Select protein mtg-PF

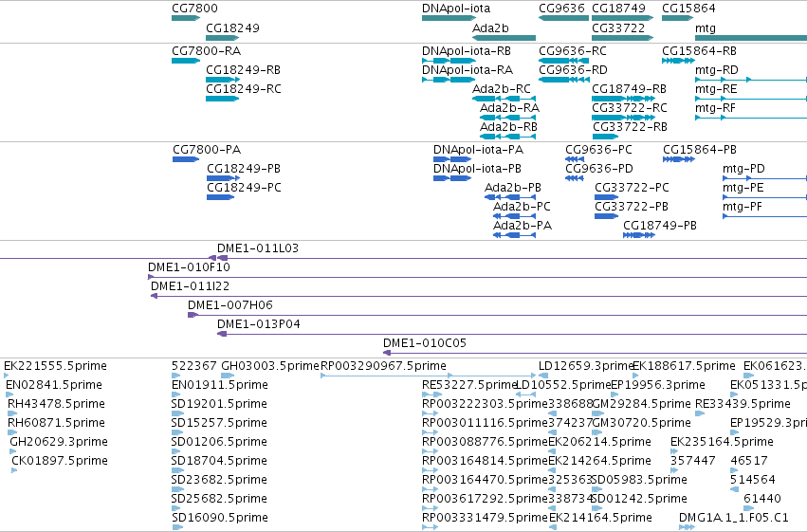(764, 216)
